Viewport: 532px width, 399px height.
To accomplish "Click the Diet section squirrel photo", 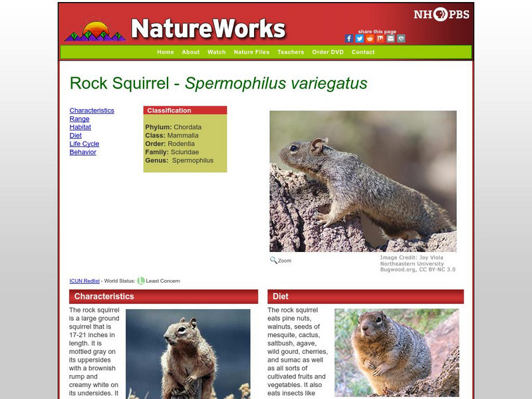I will point(396,353).
